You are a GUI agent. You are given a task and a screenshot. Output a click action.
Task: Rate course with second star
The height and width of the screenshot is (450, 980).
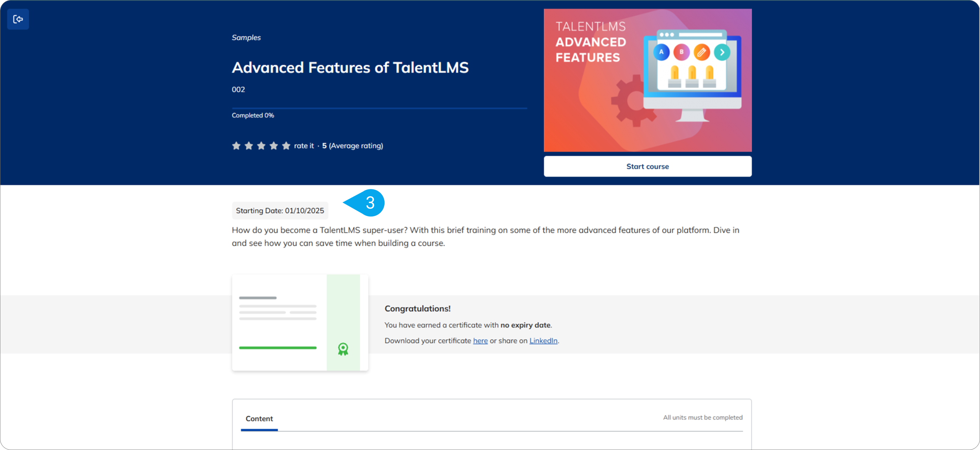[x=249, y=145]
